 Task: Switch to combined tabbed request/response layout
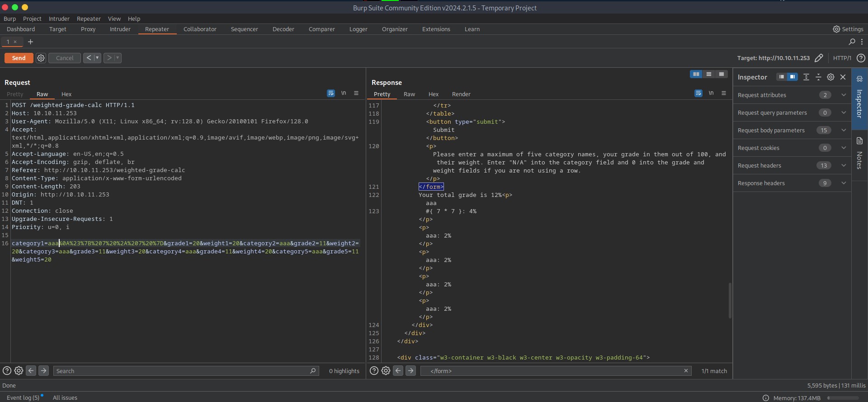(x=722, y=74)
